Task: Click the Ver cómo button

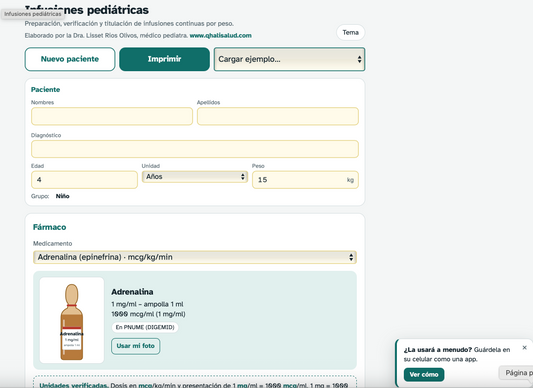Action: pos(424,374)
